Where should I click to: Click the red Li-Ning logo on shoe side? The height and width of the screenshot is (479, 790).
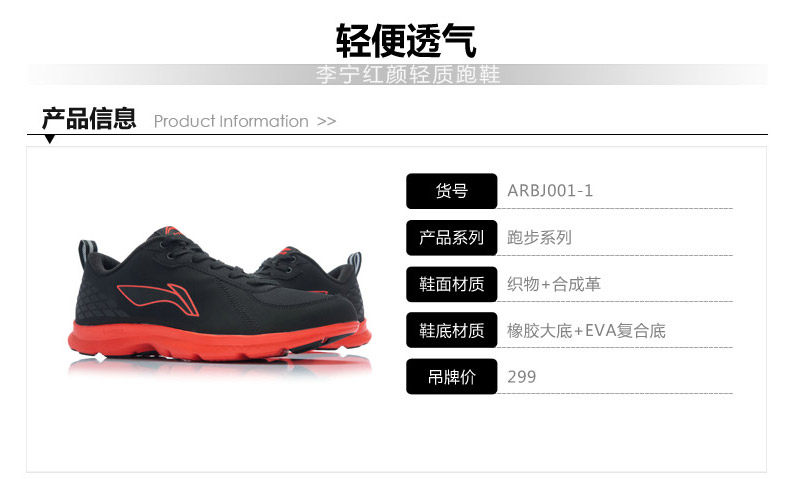click(x=159, y=299)
